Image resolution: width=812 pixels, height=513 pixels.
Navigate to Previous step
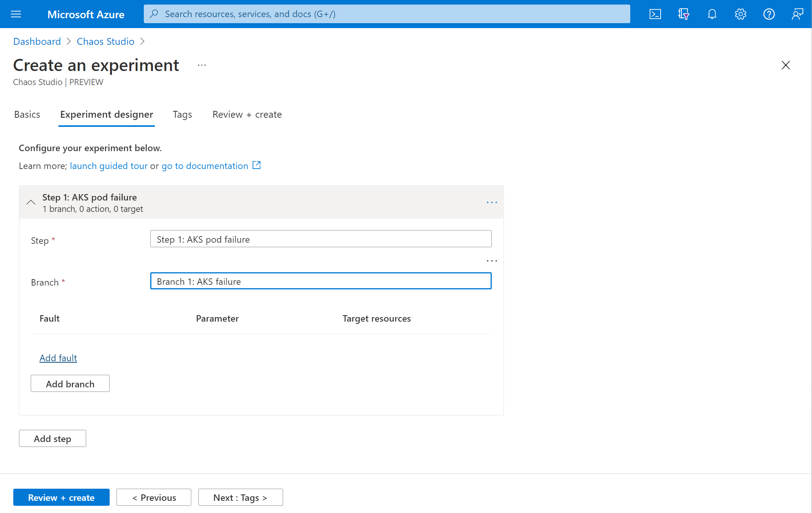pyautogui.click(x=154, y=497)
